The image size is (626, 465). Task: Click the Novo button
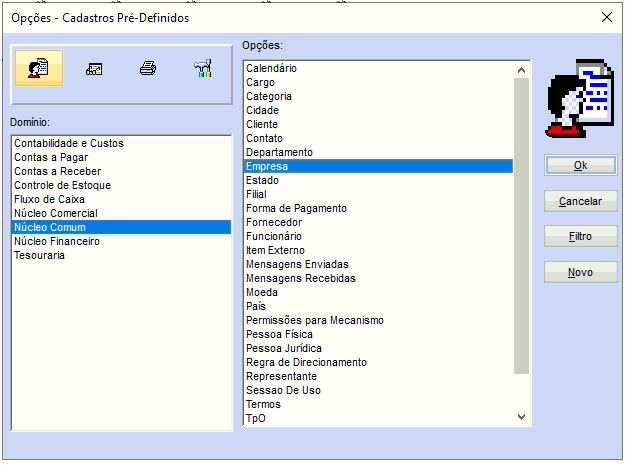(x=580, y=272)
